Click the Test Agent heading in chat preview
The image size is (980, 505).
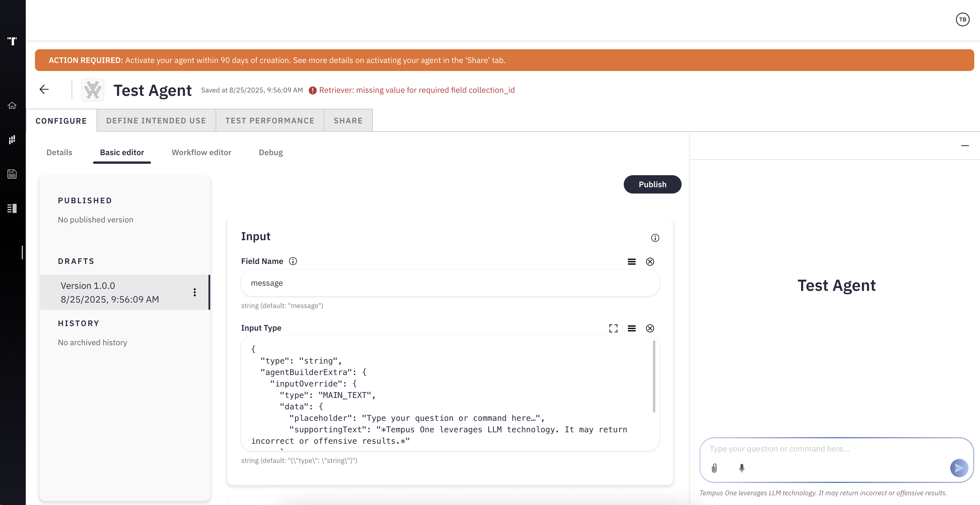pos(837,286)
